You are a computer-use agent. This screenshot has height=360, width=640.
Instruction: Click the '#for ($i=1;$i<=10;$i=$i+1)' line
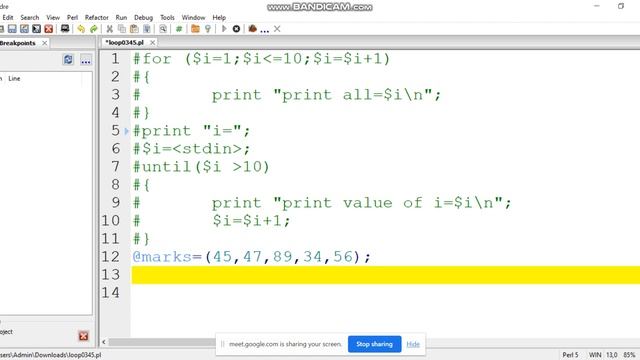click(262, 59)
